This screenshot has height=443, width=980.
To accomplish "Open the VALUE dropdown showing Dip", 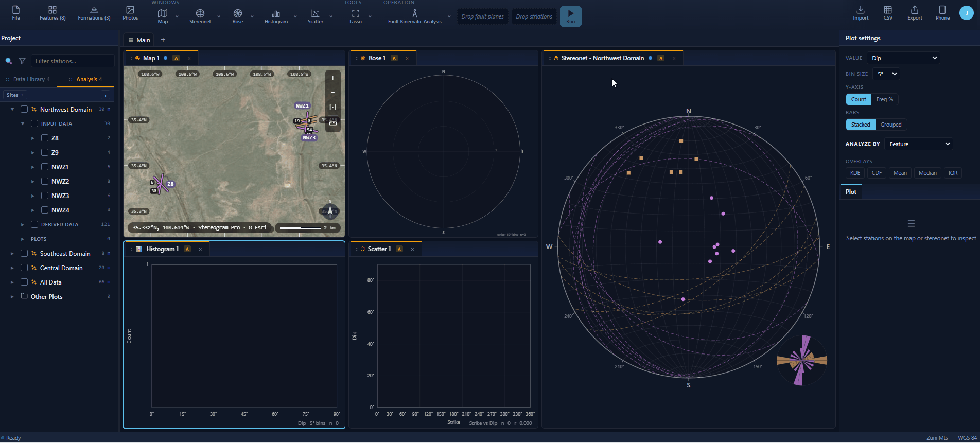I will [x=903, y=58].
